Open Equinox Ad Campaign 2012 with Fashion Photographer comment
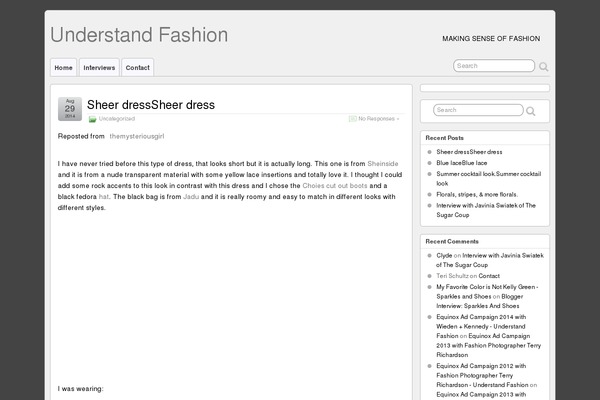 pos(482,376)
